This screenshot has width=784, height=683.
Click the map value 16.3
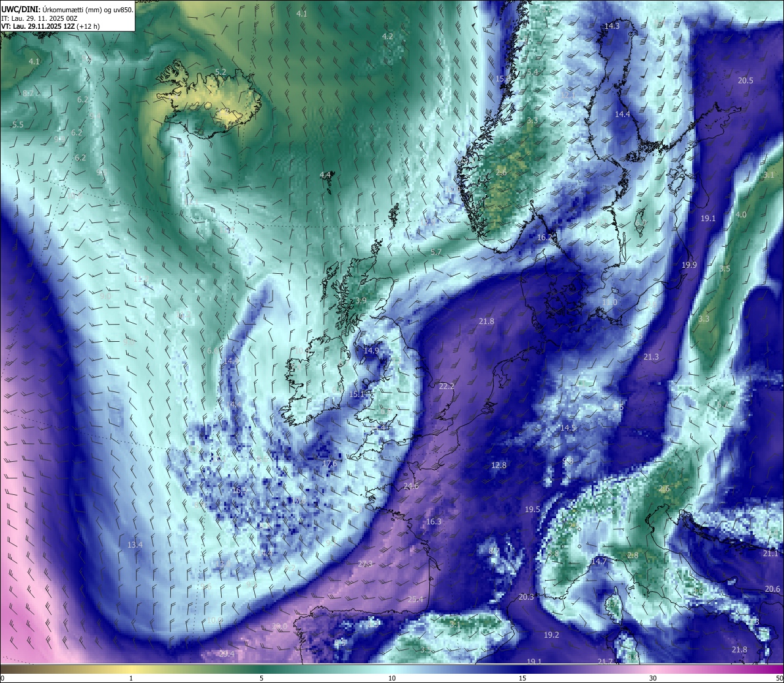(434, 521)
